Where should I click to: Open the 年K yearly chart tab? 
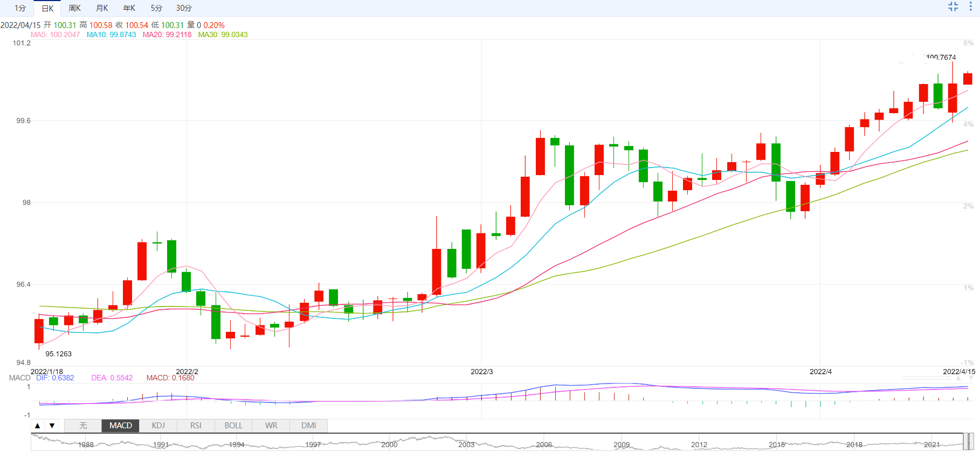click(x=129, y=8)
